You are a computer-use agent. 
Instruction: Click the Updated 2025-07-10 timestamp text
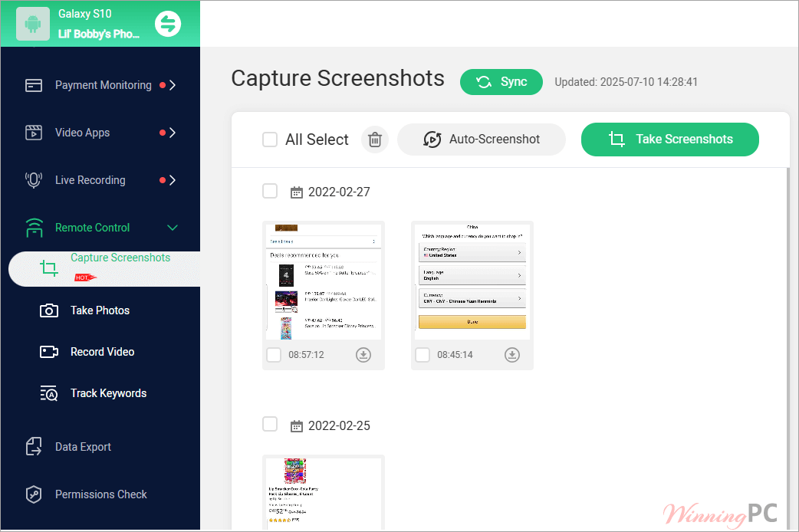(626, 82)
